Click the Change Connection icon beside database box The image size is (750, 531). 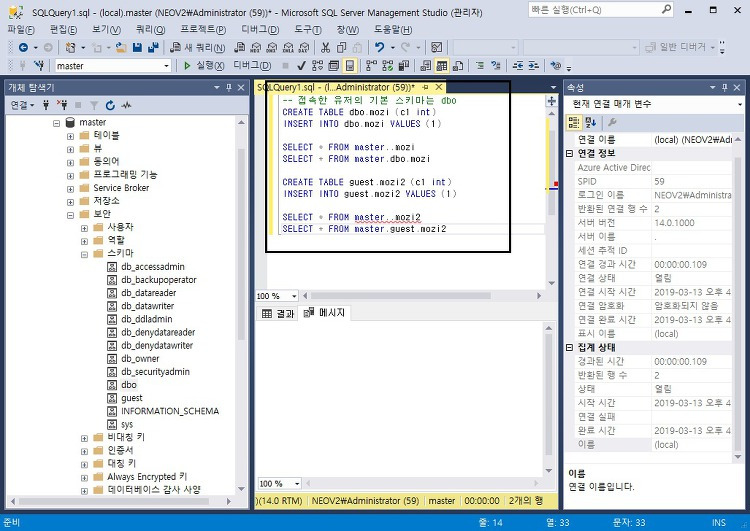click(x=39, y=65)
